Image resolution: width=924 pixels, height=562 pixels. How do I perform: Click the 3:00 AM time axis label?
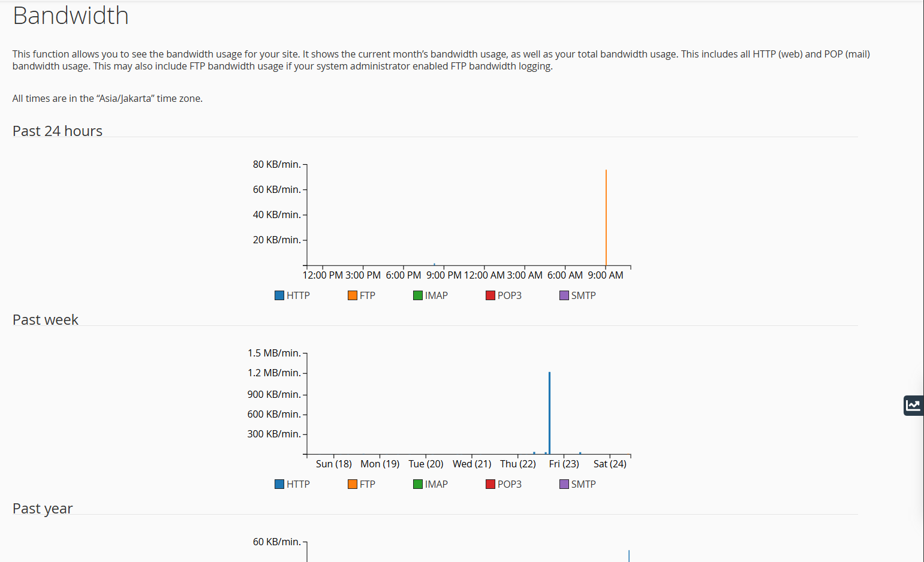coord(525,275)
